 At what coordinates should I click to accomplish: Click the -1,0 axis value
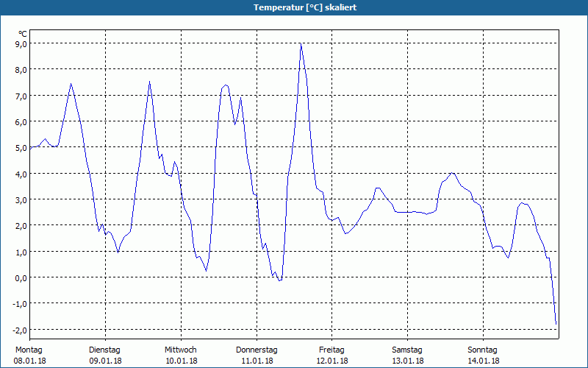click(x=20, y=304)
